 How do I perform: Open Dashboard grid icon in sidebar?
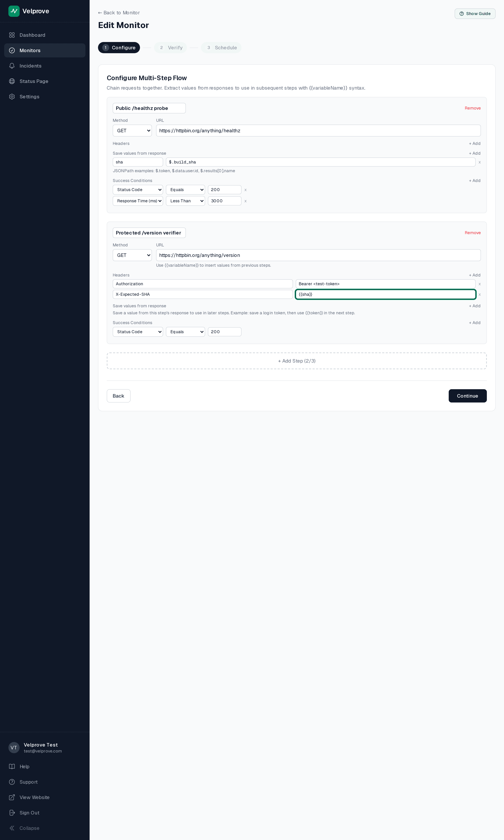tap(12, 35)
